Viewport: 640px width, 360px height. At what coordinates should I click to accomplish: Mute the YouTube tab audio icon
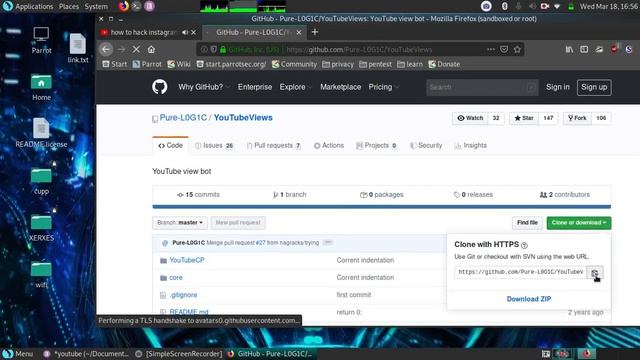tap(185, 32)
